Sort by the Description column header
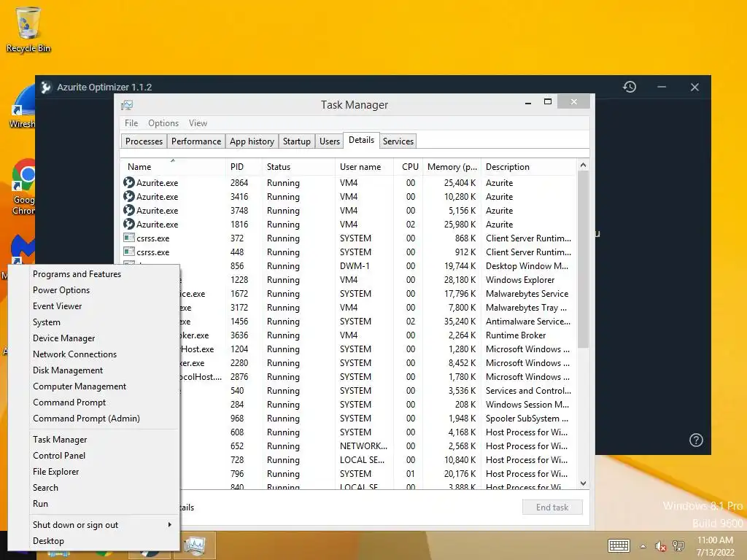 [x=529, y=167]
